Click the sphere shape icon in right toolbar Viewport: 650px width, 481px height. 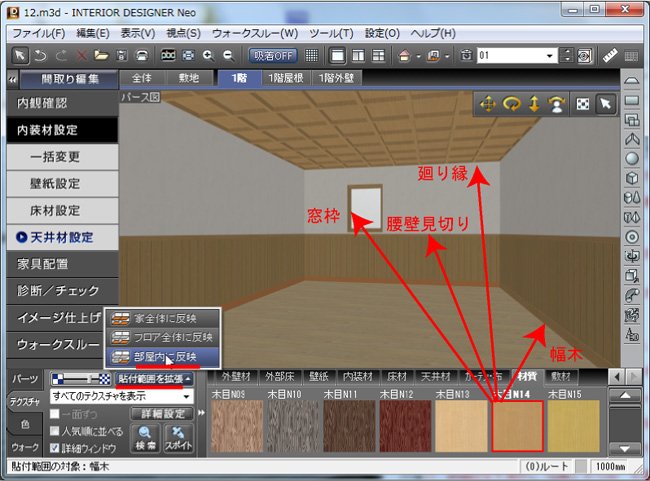coord(632,158)
